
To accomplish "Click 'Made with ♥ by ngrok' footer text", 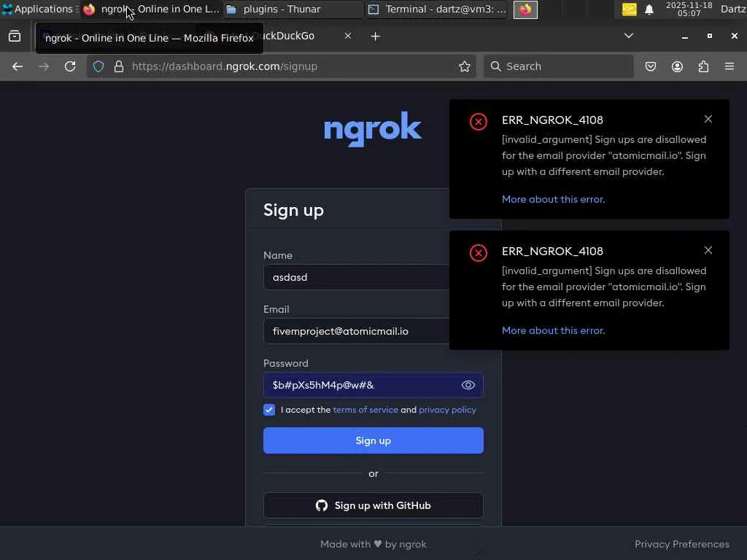I will 373,544.
